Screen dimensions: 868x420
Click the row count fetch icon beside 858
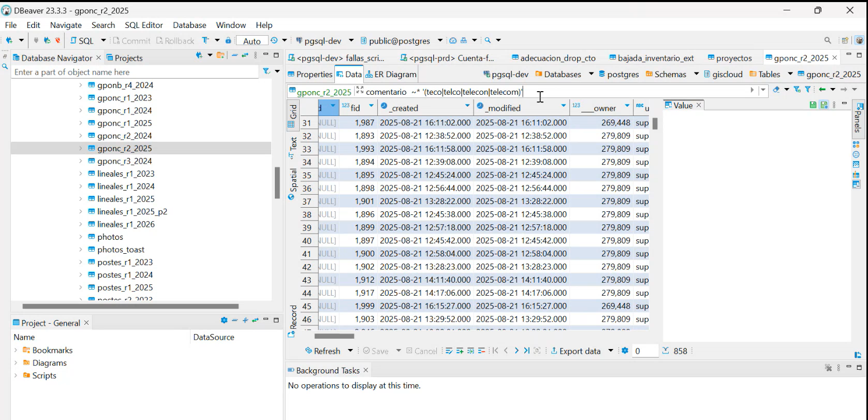tap(666, 351)
